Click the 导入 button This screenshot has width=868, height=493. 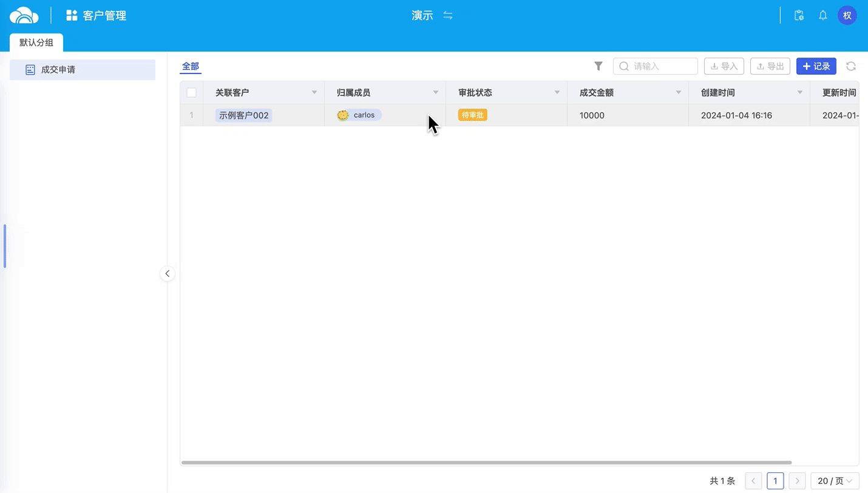pos(724,66)
